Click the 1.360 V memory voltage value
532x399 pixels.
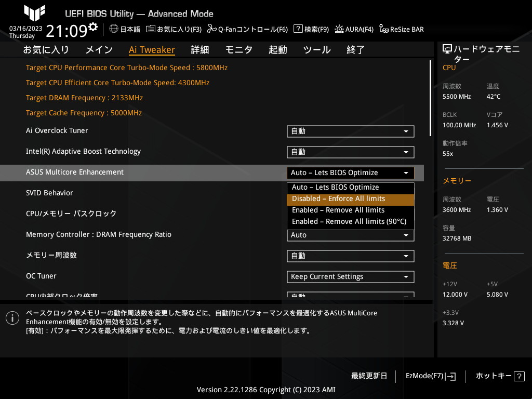[497, 210]
